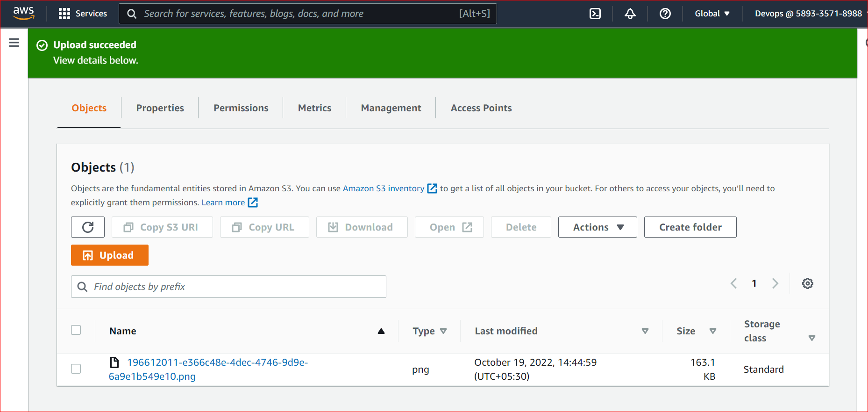Expand the Actions dropdown
Viewport: 868px width, 412px height.
pyautogui.click(x=598, y=227)
